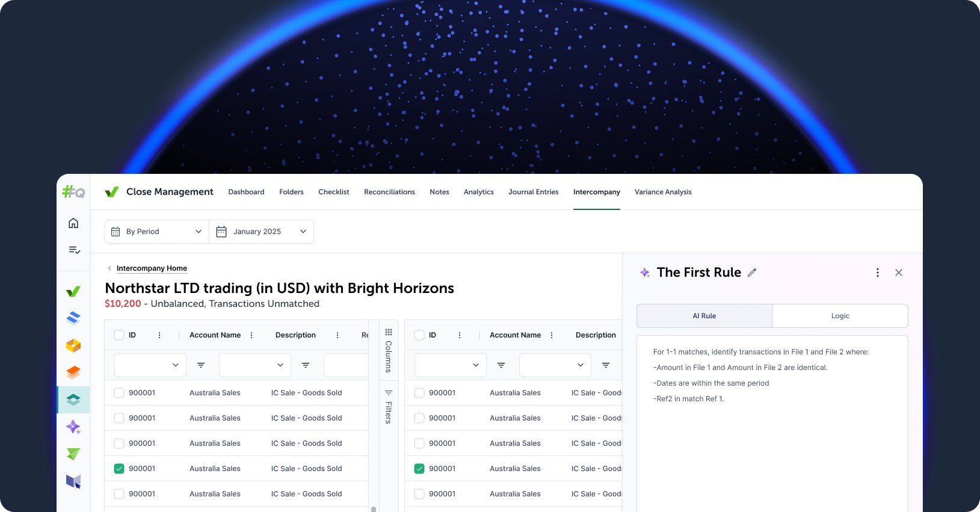The image size is (980, 512).
Task: Switch to the Analytics tab
Action: click(479, 192)
